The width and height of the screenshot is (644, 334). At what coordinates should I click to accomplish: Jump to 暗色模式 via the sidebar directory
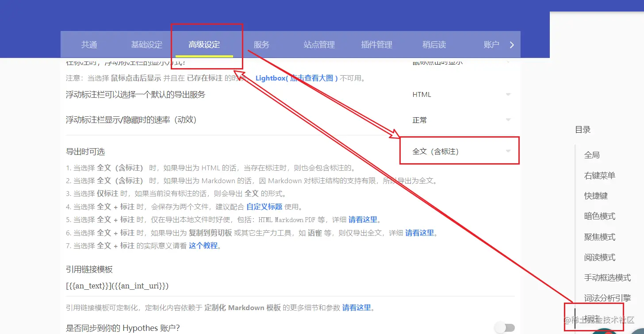(599, 216)
